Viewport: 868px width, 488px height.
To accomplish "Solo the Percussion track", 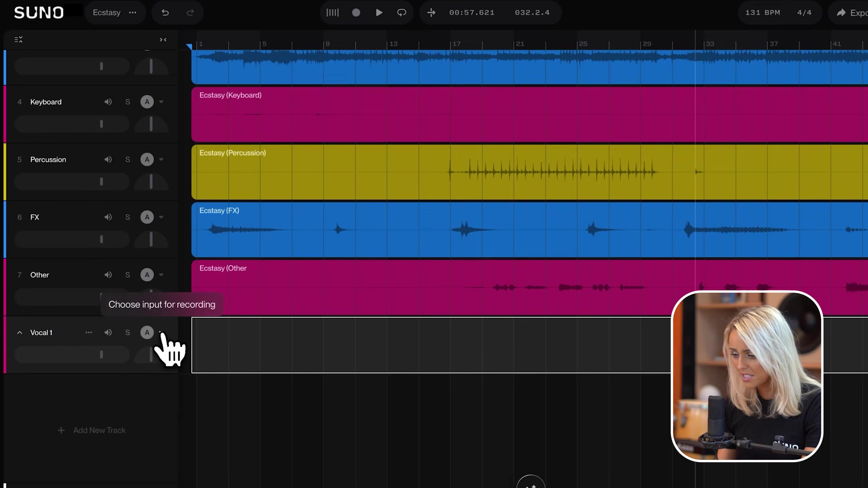I will tap(127, 160).
